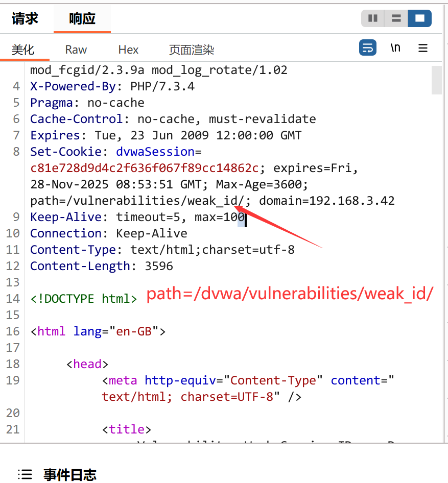
Task: Select the 页面渲染 view tab
Action: coord(192,50)
